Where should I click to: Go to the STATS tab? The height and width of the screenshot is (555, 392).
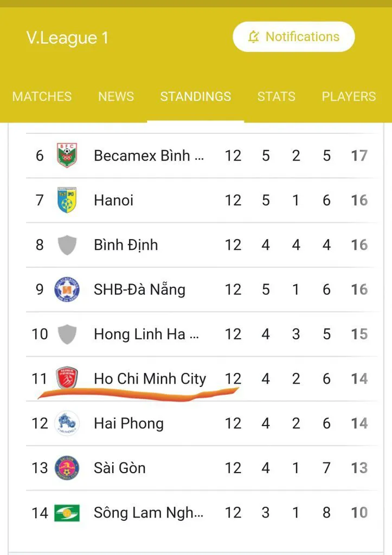277,96
